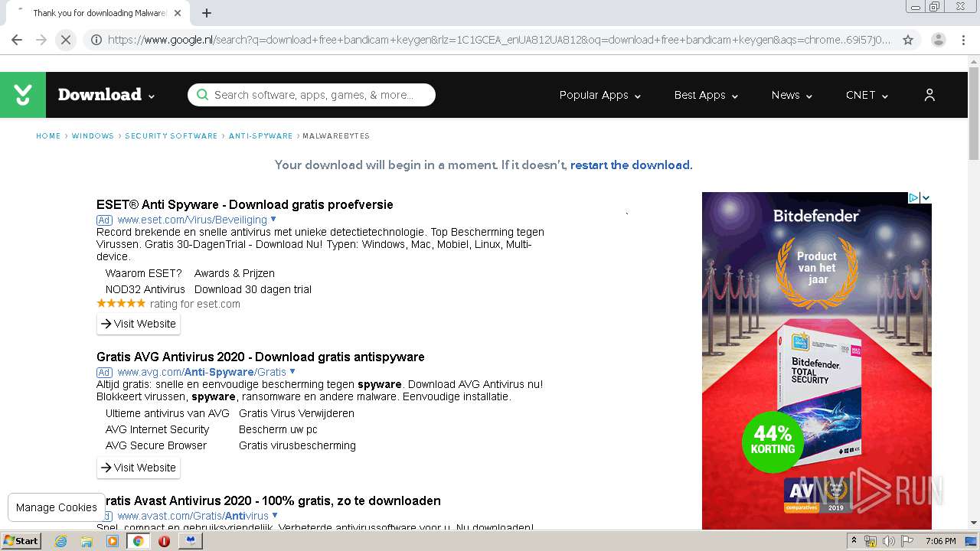
Task: Expand the Popular Apps menu
Action: 600,95
